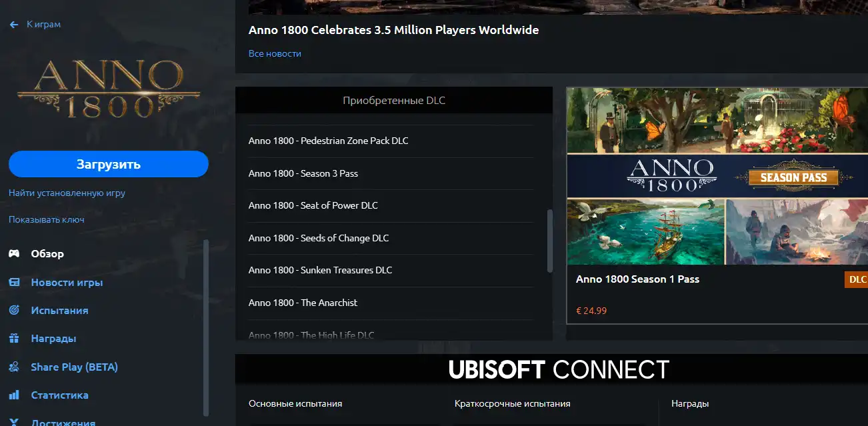Select Seat of Power DLC row
The image size is (868, 426).
pyautogui.click(x=391, y=205)
